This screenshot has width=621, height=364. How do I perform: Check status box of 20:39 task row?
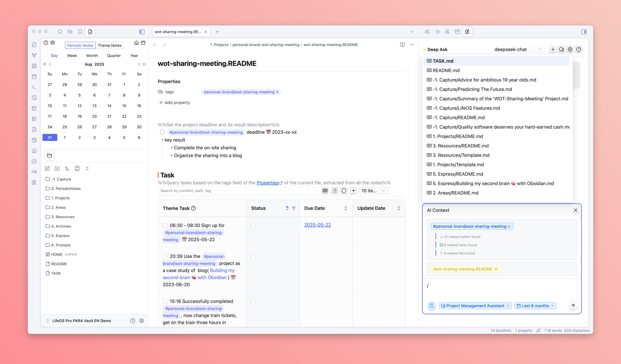click(x=254, y=257)
